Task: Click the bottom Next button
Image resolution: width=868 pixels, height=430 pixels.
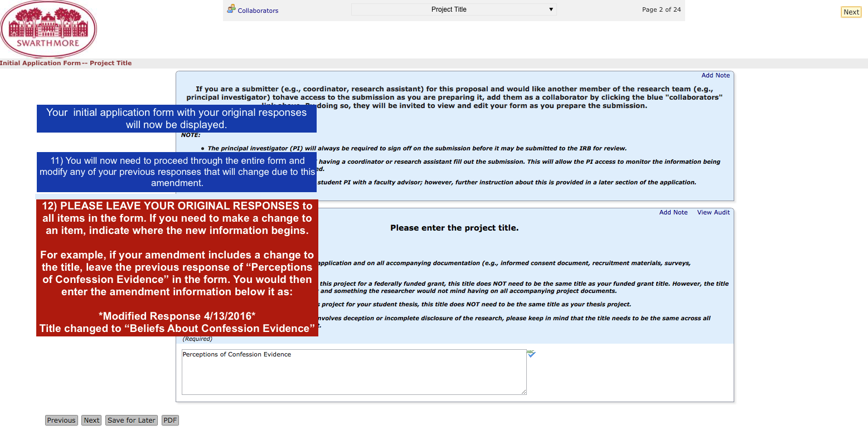Action: coord(91,421)
